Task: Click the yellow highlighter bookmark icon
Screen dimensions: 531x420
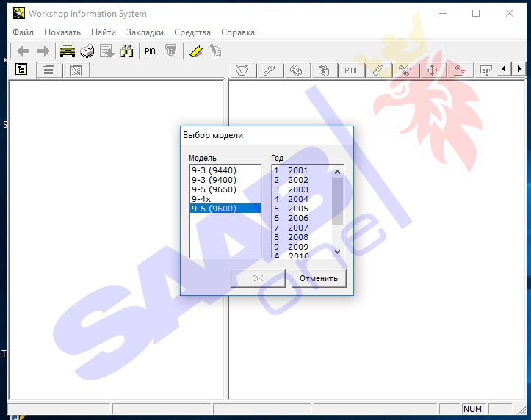Action: click(195, 51)
